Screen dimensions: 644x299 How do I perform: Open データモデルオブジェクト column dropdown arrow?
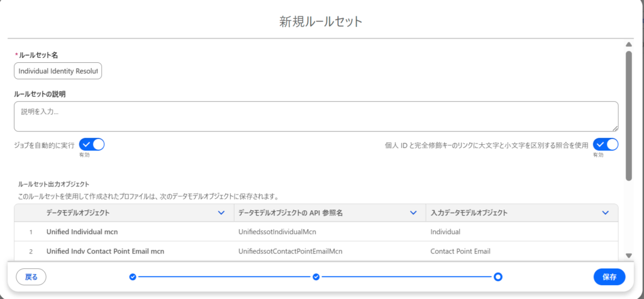[x=221, y=213]
